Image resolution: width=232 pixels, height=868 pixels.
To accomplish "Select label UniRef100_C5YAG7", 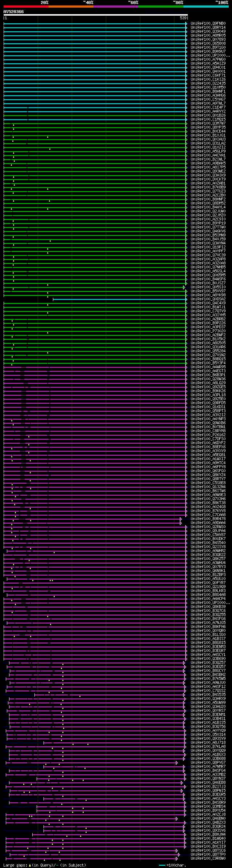I will (208, 100).
